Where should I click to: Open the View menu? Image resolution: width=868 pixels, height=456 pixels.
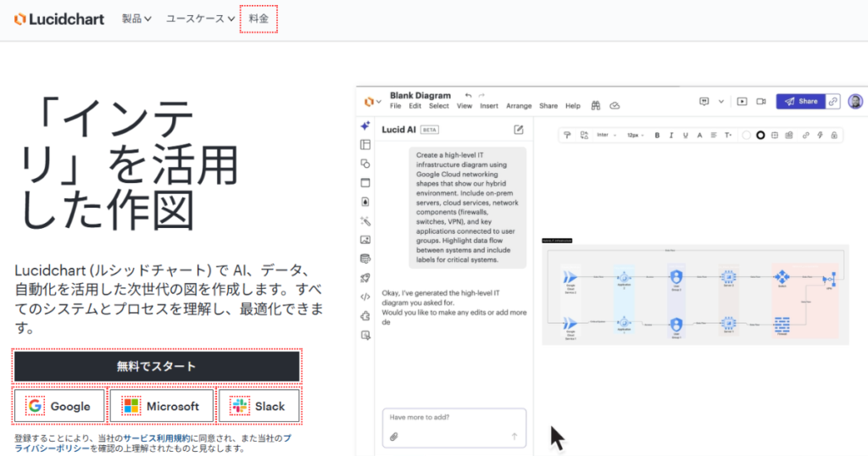[x=464, y=106]
